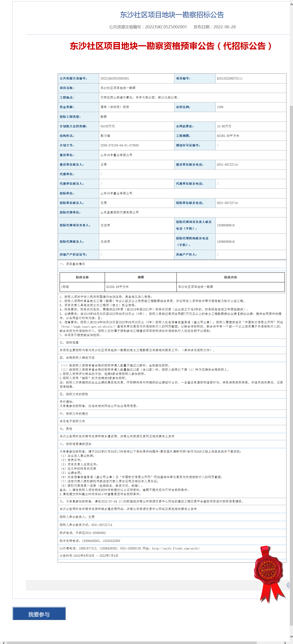This screenshot has width=293, height=644.
Task: Click the section heading 四、合格投标人确定方法
Action: [x=77, y=358]
